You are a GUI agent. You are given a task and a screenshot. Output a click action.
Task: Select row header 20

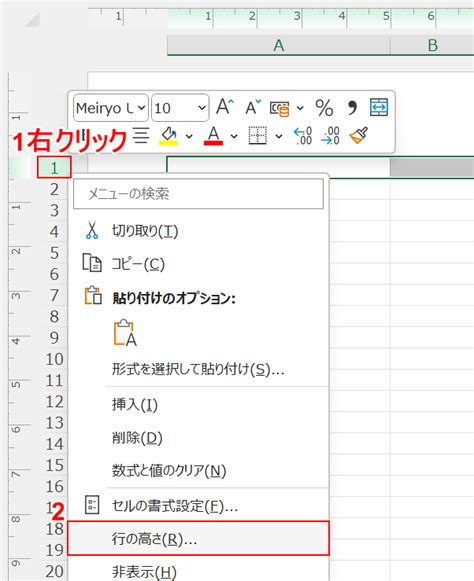[54, 571]
